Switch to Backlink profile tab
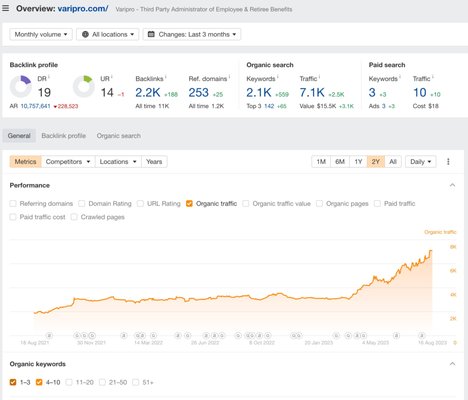Viewport: 468px width, 400px height. coord(64,136)
